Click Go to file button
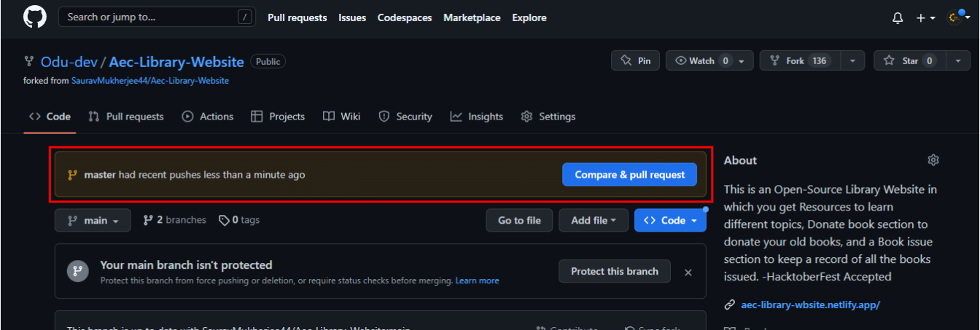The image size is (980, 330). tap(519, 220)
